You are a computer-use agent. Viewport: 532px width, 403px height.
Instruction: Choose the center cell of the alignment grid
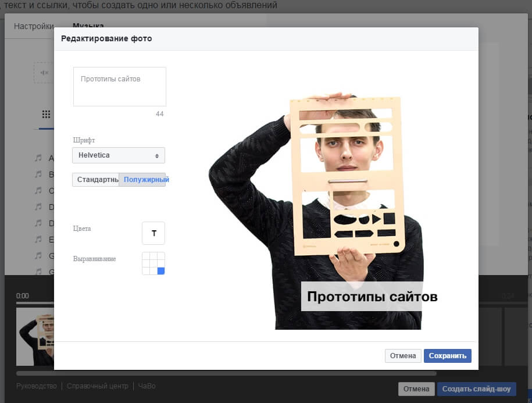coord(153,263)
